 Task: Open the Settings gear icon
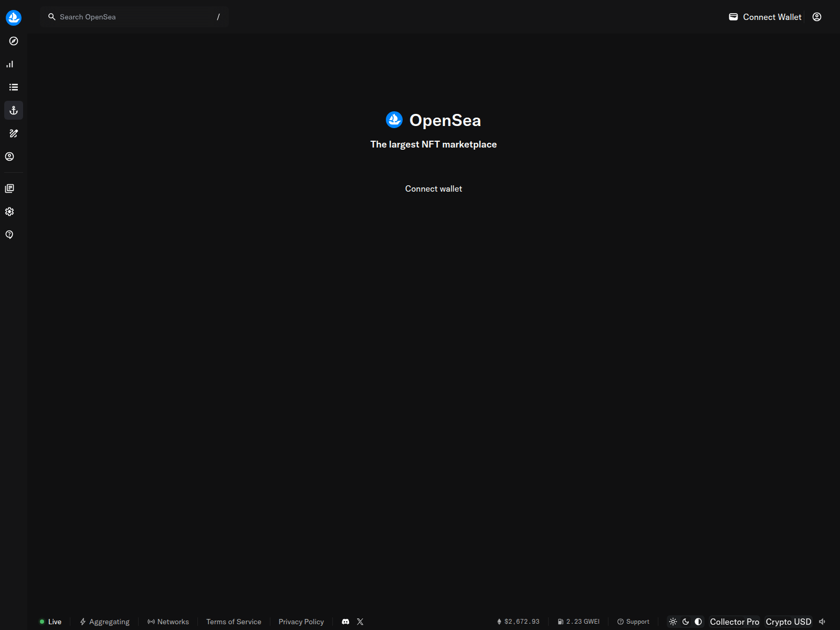pos(9,212)
